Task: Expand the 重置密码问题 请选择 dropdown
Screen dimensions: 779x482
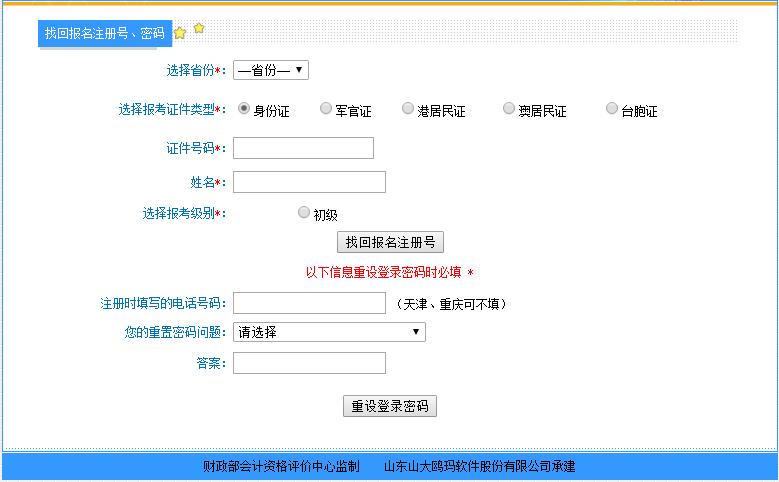Action: pyautogui.click(x=329, y=332)
